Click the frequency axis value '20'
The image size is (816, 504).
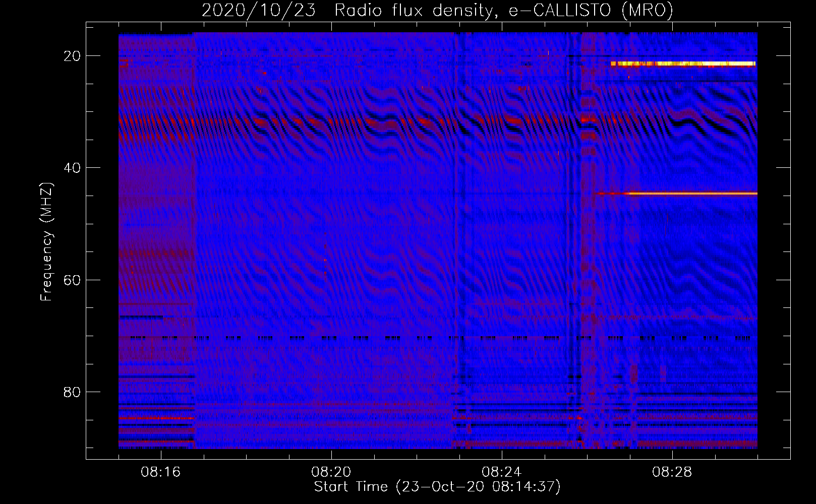click(x=73, y=56)
